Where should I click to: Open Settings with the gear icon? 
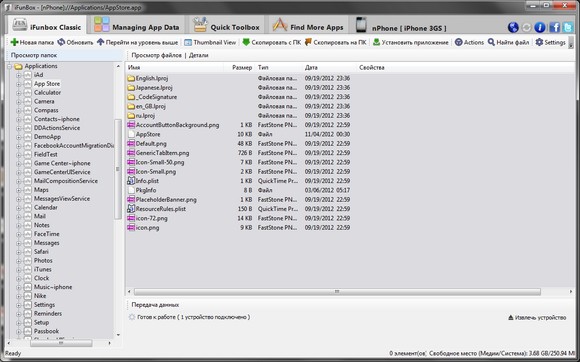[x=550, y=42]
